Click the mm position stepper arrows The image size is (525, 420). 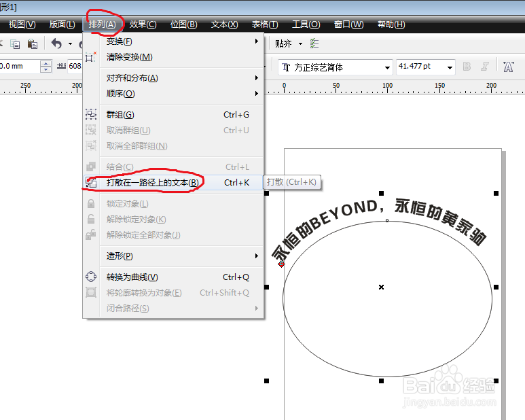coord(46,67)
